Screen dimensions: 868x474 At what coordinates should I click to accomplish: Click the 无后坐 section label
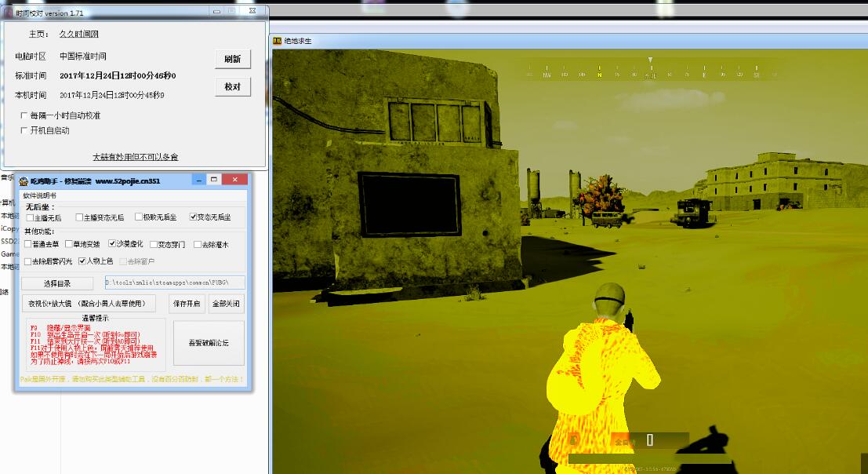click(41, 207)
